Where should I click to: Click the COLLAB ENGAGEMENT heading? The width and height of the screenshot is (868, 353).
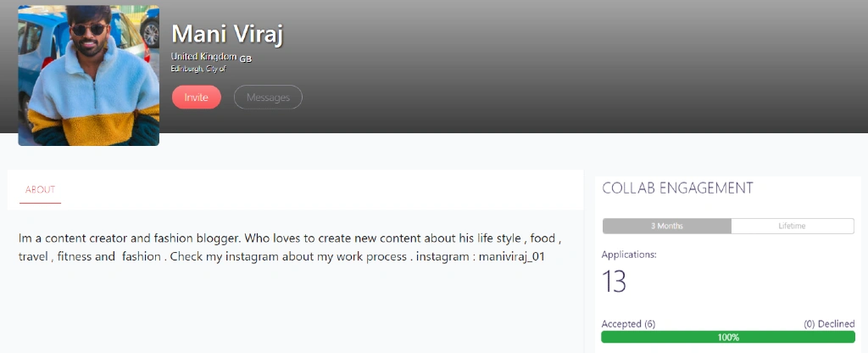(x=677, y=188)
